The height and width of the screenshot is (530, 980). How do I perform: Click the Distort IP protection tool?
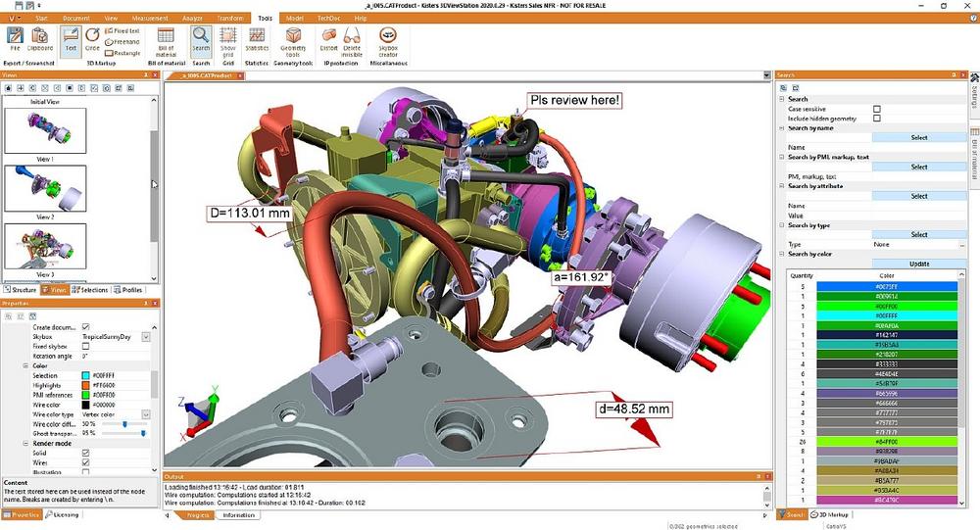coord(328,39)
